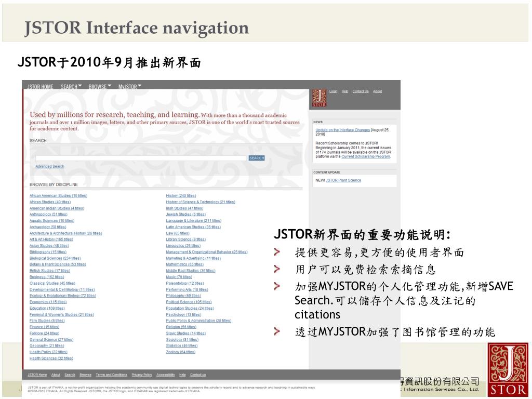Open the Advanced Search link
The image size is (532, 399).
[50, 166]
